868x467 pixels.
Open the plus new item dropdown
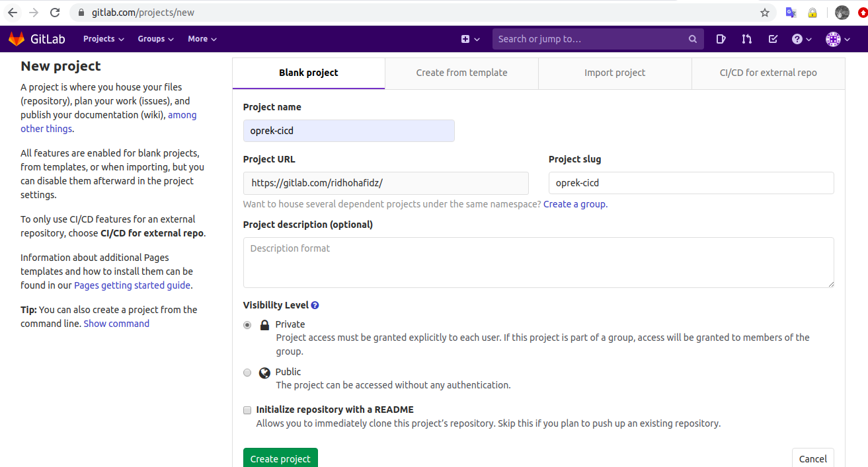click(470, 39)
